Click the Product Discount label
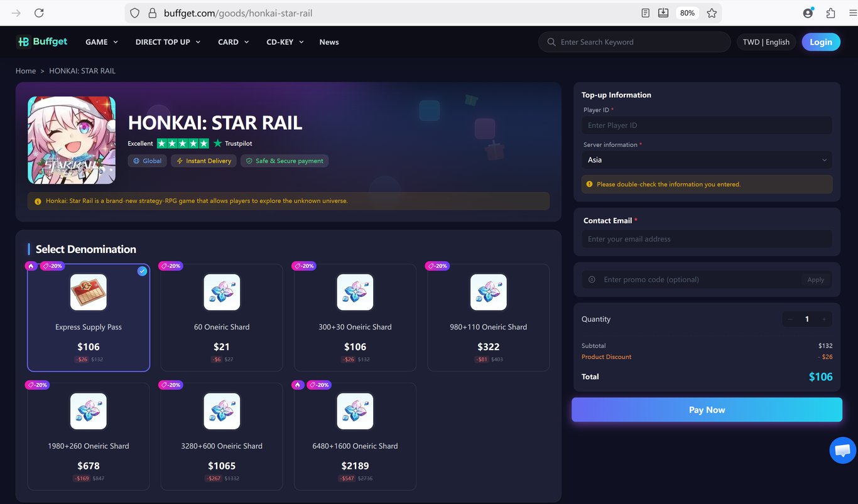This screenshot has height=504, width=858. tap(606, 357)
